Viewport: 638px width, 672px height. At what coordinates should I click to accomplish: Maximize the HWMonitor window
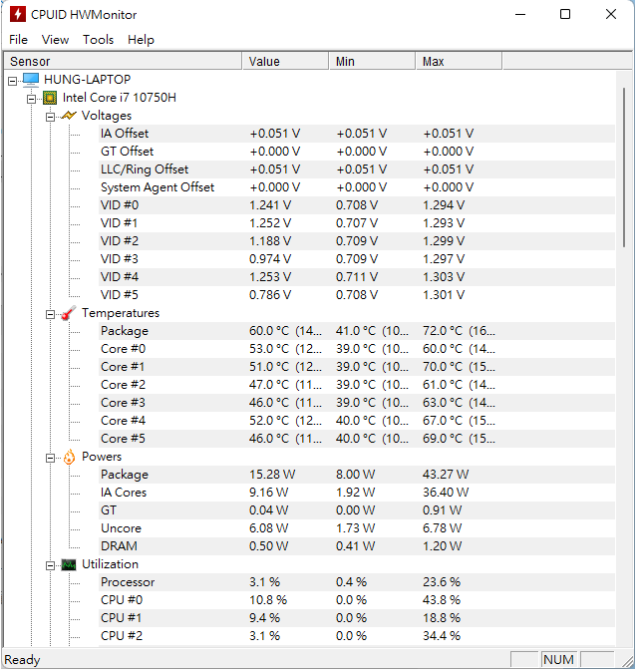565,14
